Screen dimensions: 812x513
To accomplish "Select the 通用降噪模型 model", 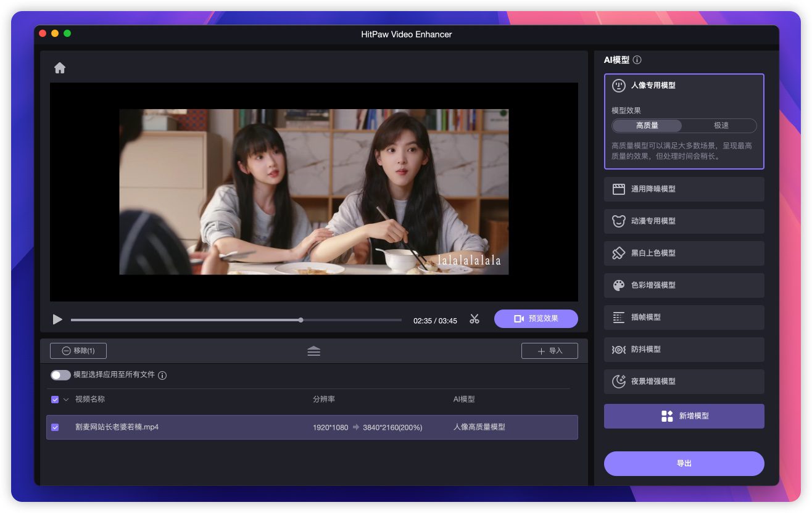I will [x=684, y=189].
